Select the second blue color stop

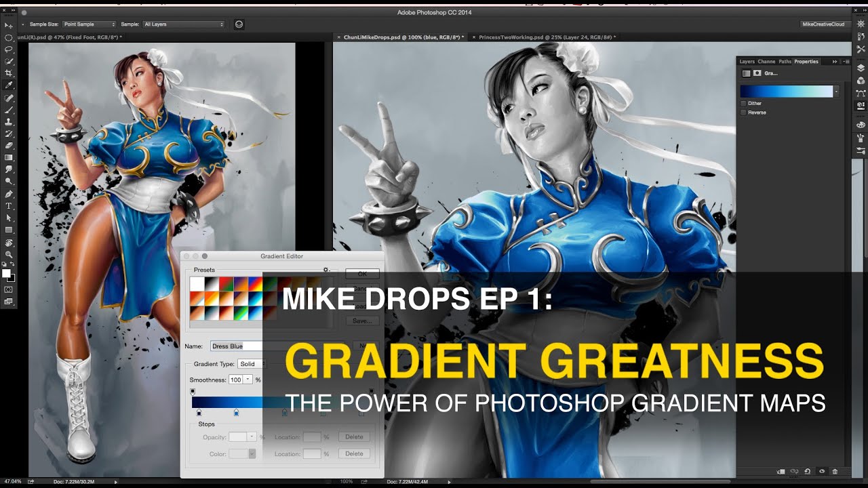(x=236, y=412)
